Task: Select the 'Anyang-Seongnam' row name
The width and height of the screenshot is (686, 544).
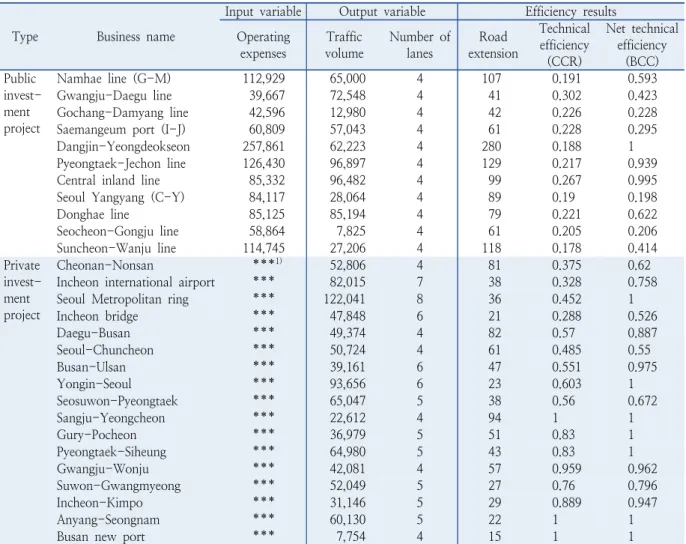Action: [108, 520]
